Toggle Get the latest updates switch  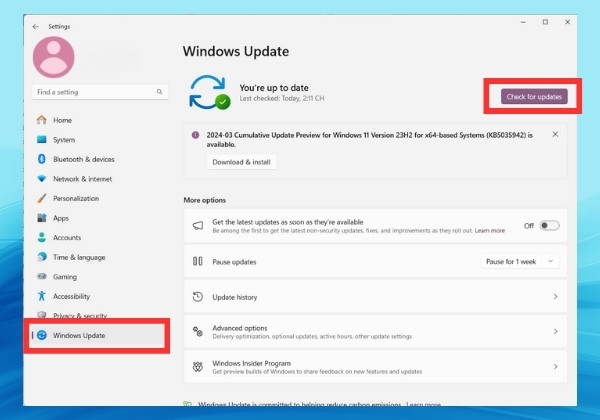point(549,226)
